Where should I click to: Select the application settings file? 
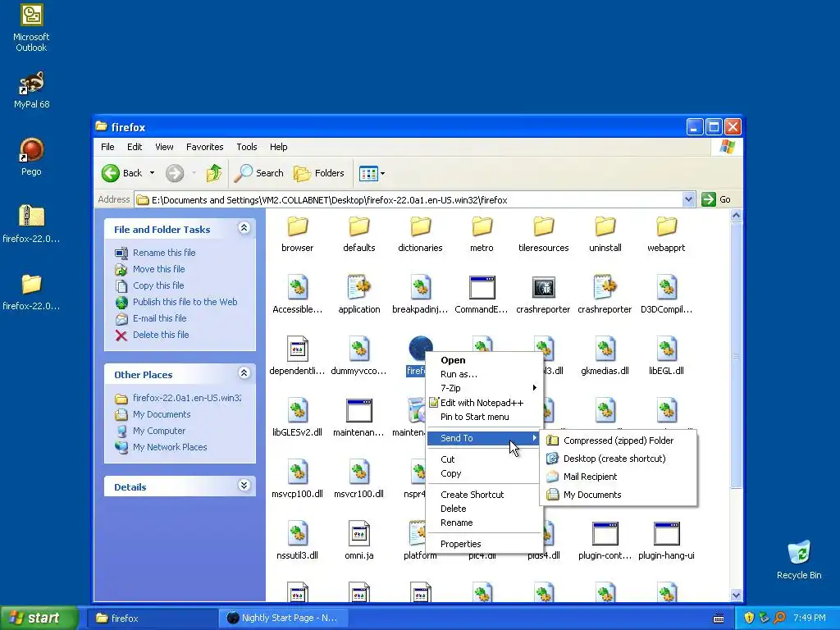click(359, 295)
